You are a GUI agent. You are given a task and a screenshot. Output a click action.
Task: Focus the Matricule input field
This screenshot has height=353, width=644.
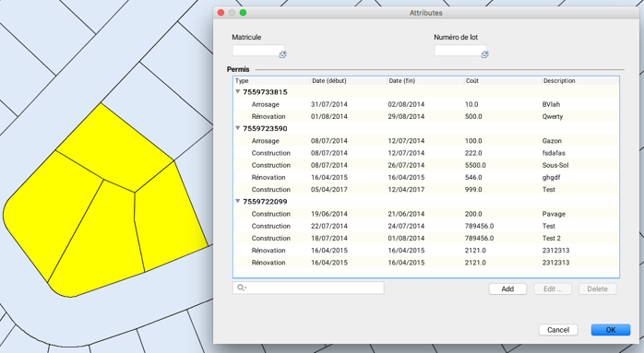pyautogui.click(x=256, y=51)
